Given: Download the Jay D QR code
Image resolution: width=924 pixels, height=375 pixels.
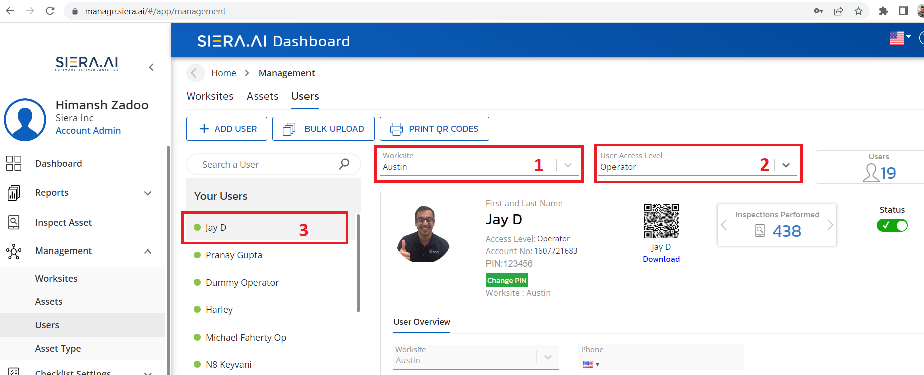Looking at the screenshot, I should [x=661, y=259].
